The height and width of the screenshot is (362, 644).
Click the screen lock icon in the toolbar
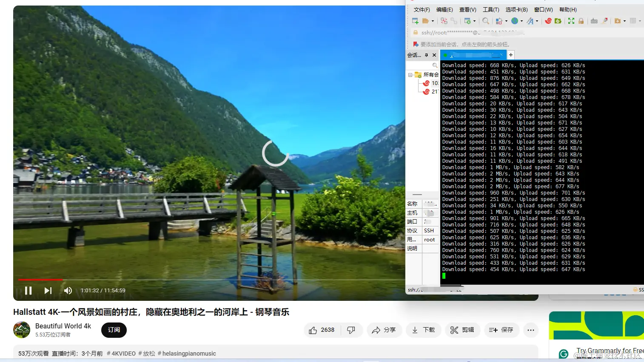pyautogui.click(x=580, y=20)
